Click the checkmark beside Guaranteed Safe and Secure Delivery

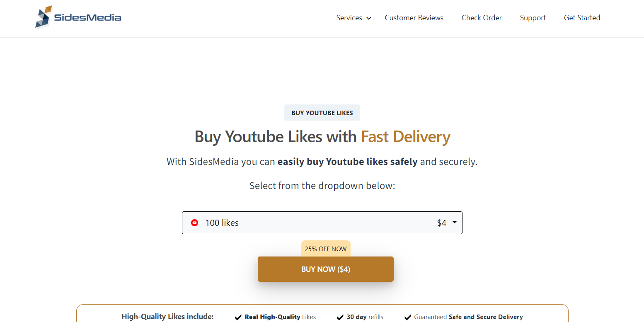pos(408,317)
